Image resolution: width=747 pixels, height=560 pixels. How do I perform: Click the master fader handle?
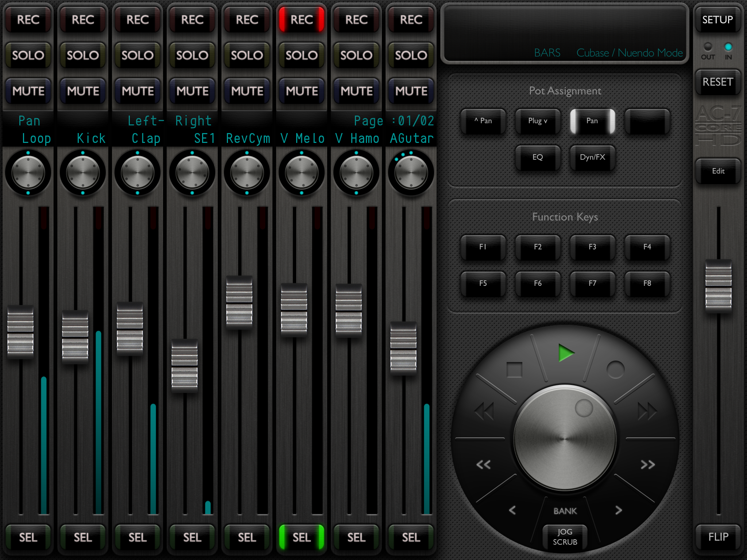pyautogui.click(x=718, y=286)
